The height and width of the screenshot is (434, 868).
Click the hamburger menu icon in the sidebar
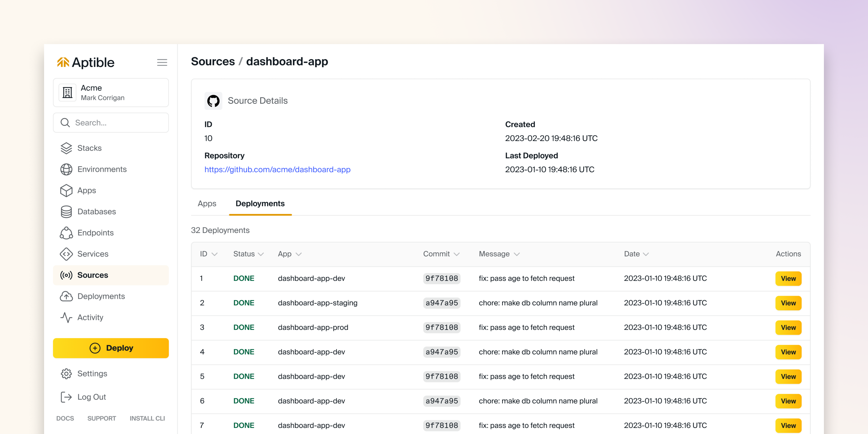[162, 62]
